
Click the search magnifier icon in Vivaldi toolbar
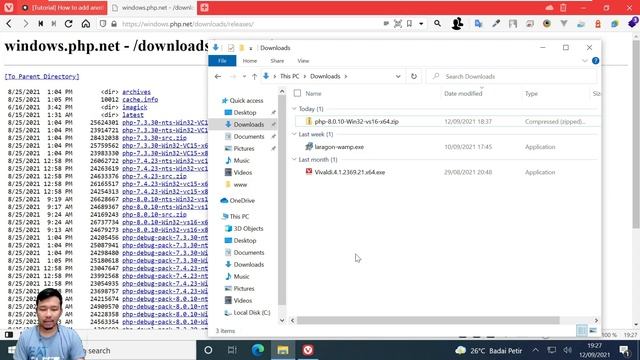[437, 24]
